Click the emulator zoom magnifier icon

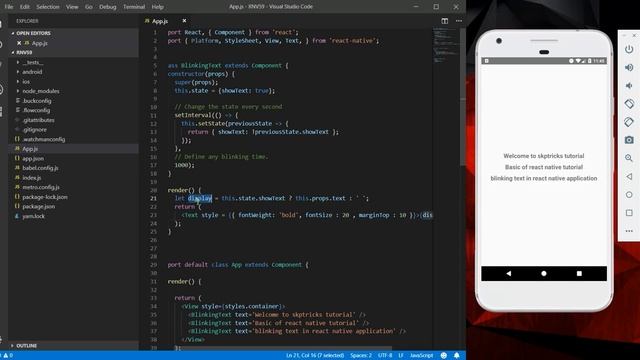(629, 158)
